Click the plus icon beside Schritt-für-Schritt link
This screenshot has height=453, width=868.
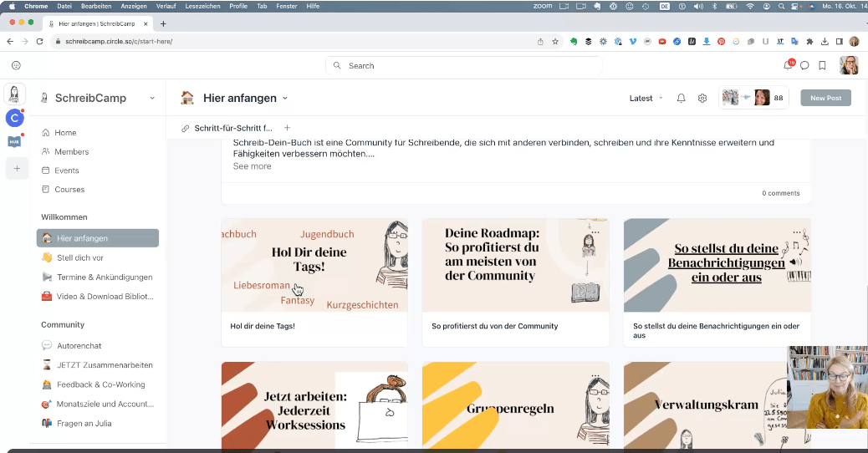[287, 128]
